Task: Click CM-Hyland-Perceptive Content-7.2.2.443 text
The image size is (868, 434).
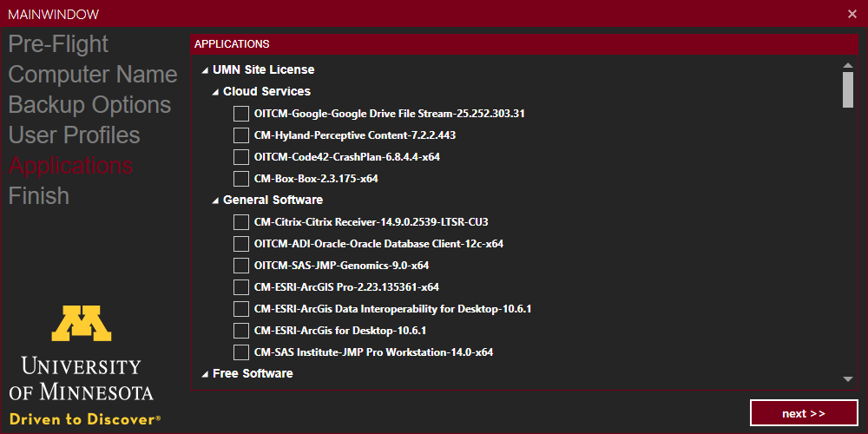Action: point(355,135)
